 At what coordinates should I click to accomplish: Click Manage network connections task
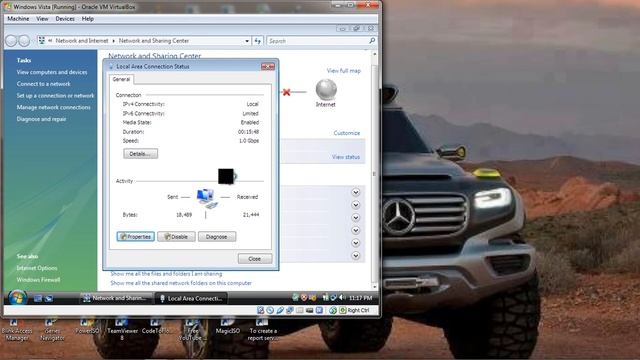[53, 107]
